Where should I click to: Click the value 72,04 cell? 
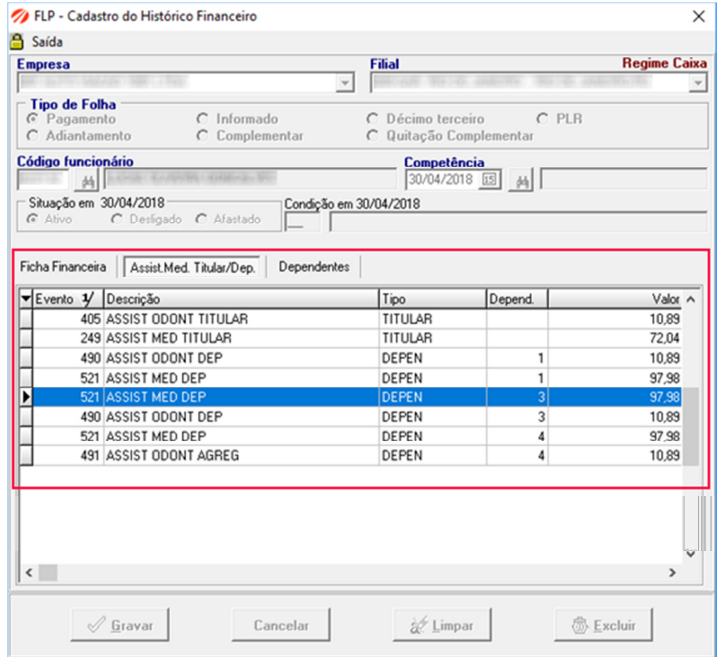point(615,338)
